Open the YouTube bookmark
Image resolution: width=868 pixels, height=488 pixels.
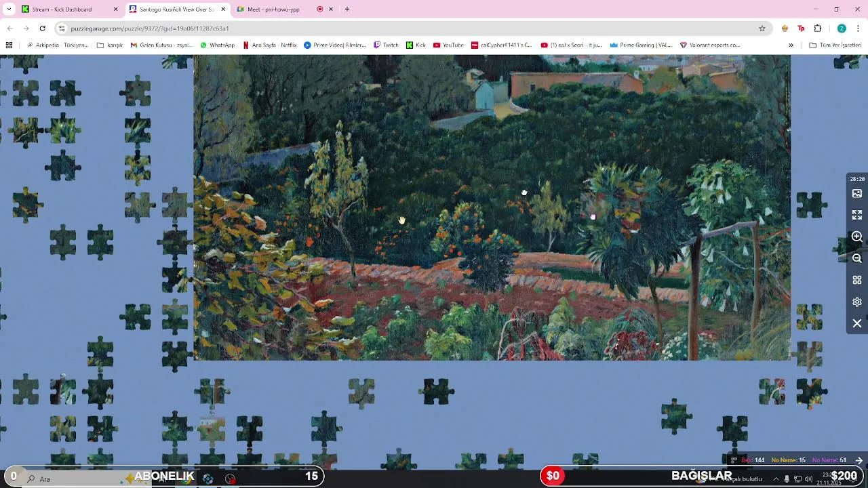pyautogui.click(x=448, y=45)
